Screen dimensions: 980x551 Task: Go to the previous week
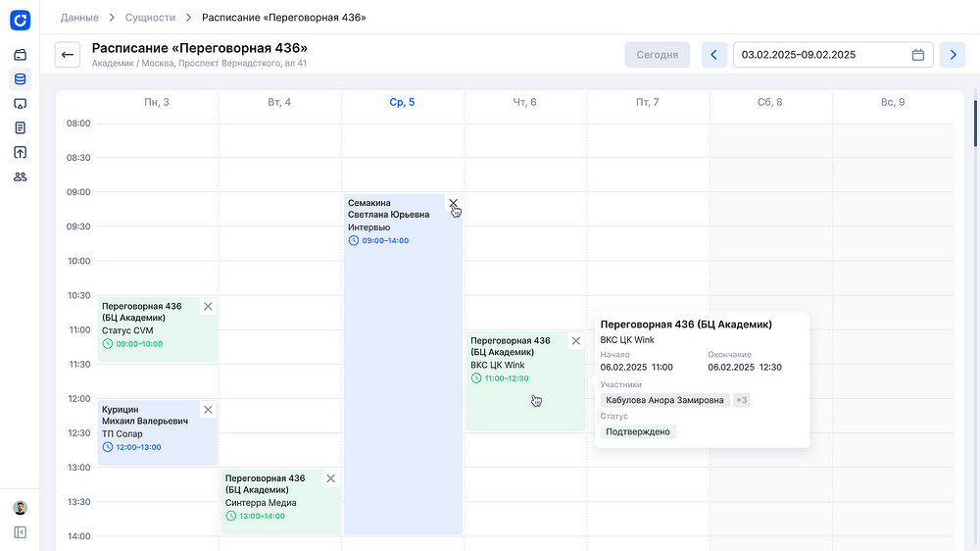pos(713,55)
